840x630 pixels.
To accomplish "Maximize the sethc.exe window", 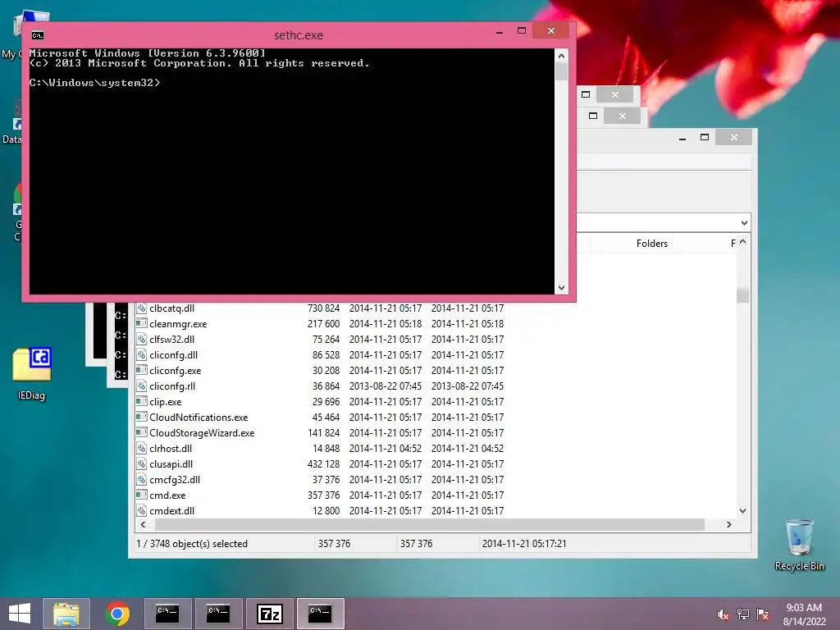I will tap(521, 31).
